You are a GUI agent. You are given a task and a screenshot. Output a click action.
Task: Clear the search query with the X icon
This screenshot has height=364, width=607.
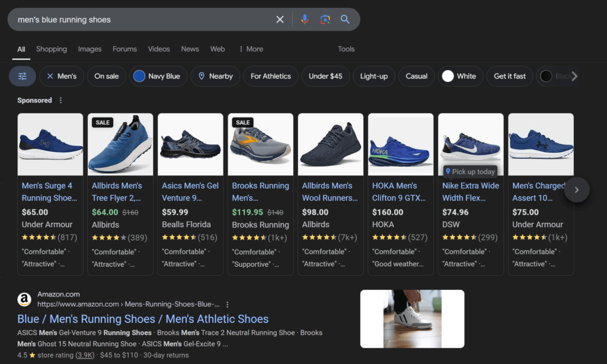pyautogui.click(x=280, y=19)
